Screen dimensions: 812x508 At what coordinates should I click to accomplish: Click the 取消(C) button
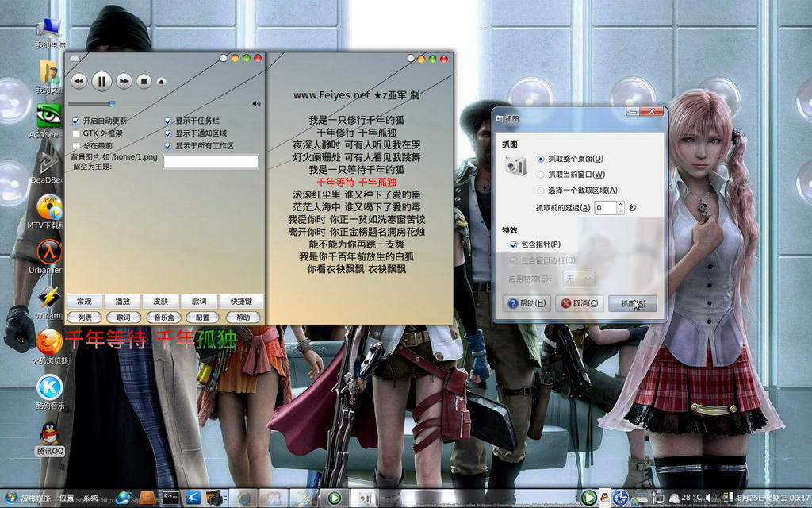(580, 303)
